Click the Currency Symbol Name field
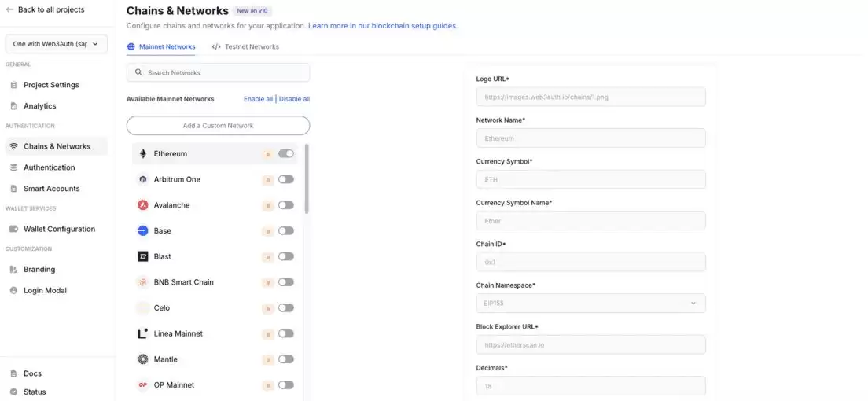868x401 pixels. click(590, 220)
